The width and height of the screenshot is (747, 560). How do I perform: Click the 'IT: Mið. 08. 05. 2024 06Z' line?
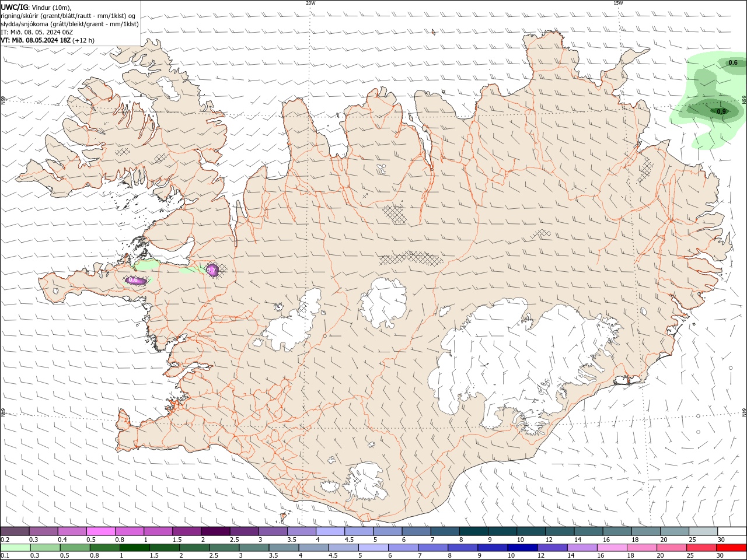(x=37, y=32)
